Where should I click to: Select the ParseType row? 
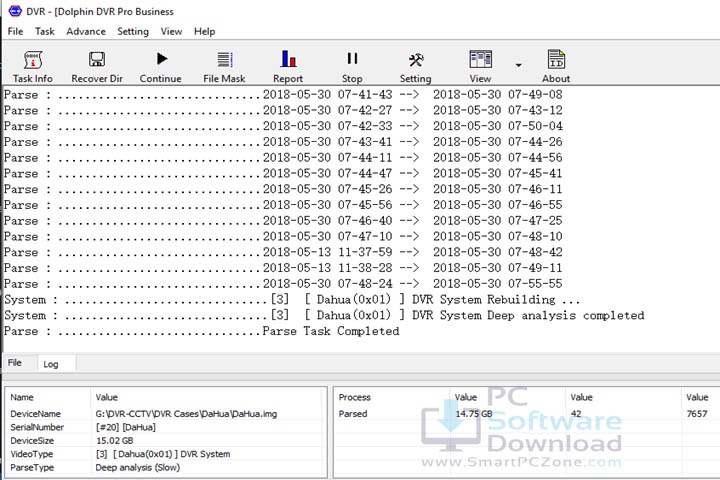point(166,468)
